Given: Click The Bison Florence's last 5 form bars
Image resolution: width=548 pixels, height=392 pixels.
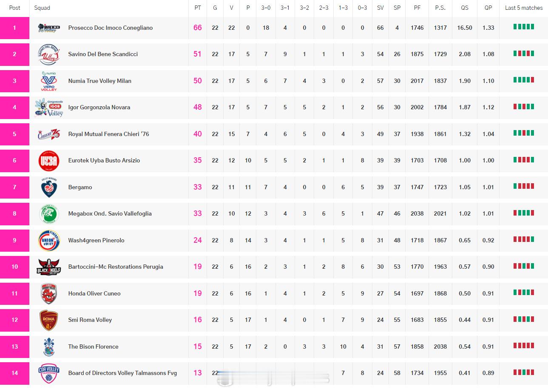Looking at the screenshot, I should click(524, 346).
